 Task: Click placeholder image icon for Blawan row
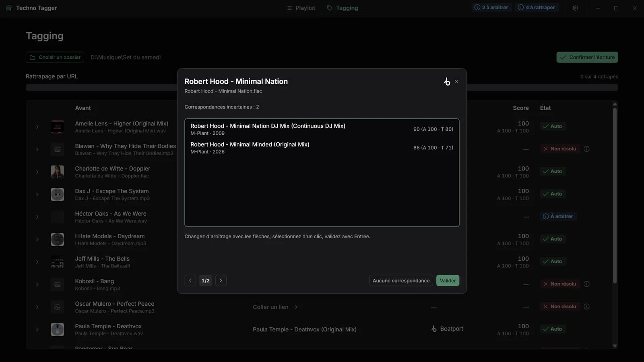[x=58, y=149]
